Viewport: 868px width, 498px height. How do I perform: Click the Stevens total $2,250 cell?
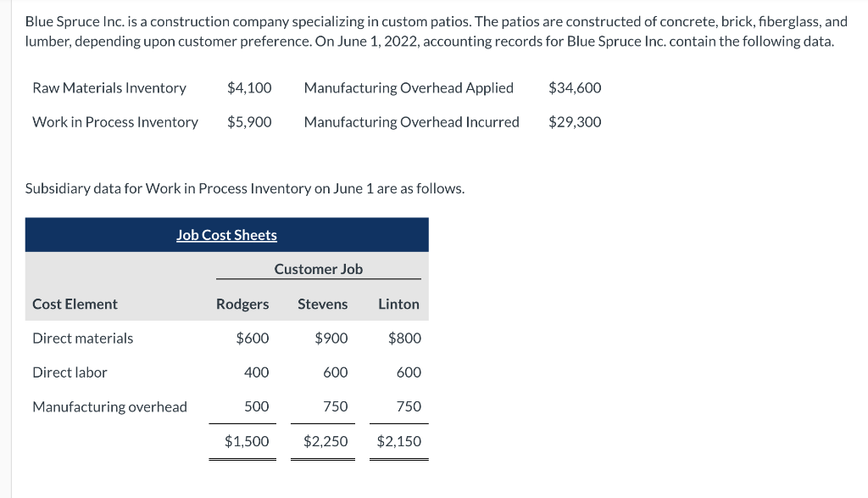(x=325, y=441)
